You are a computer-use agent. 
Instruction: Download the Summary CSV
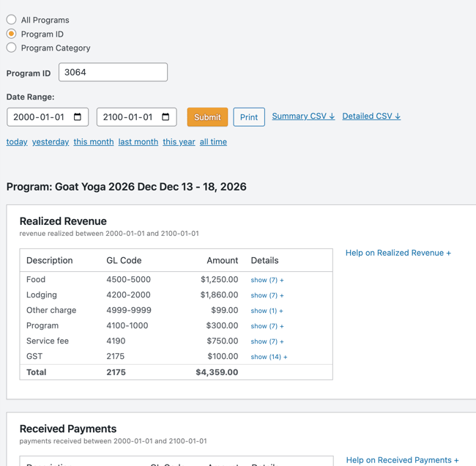click(x=303, y=116)
